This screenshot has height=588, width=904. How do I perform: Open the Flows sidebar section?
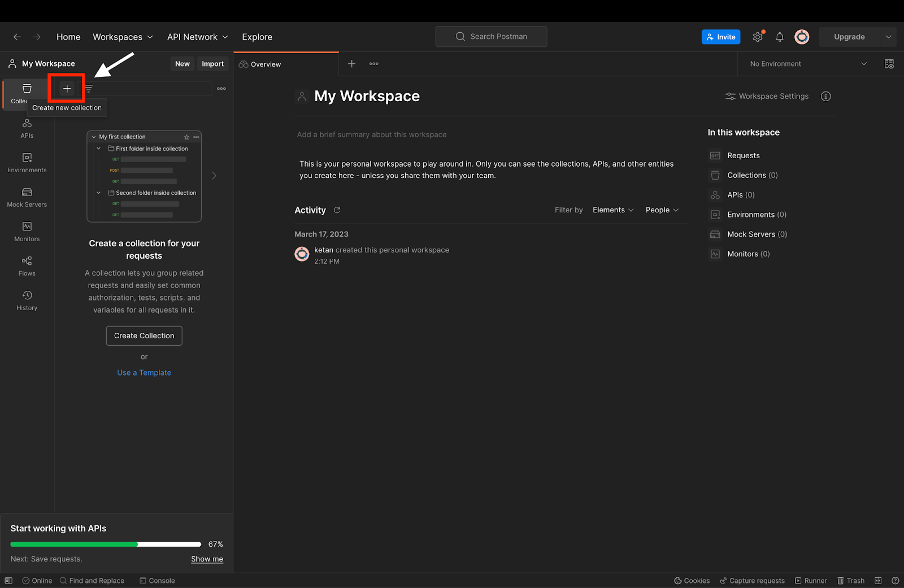tap(27, 266)
